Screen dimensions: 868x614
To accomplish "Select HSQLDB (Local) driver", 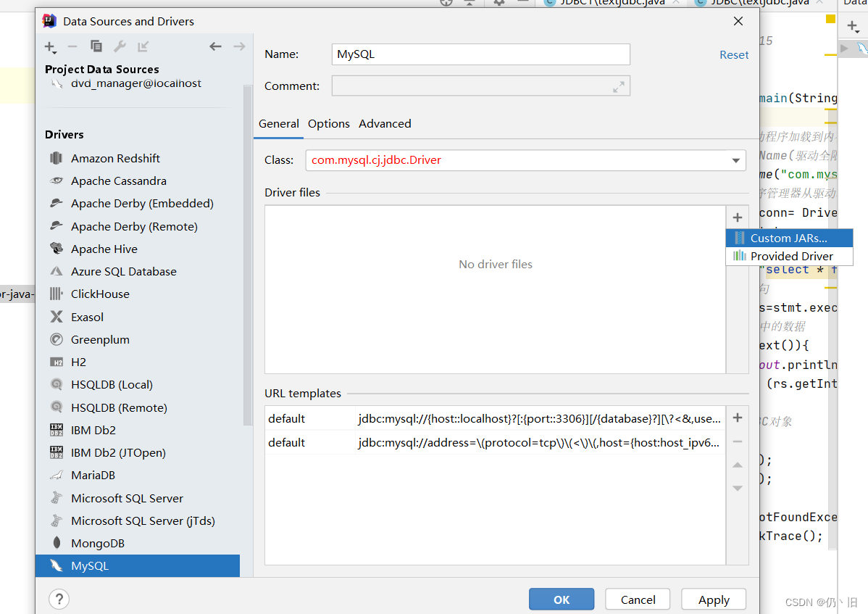I will coord(137,385).
